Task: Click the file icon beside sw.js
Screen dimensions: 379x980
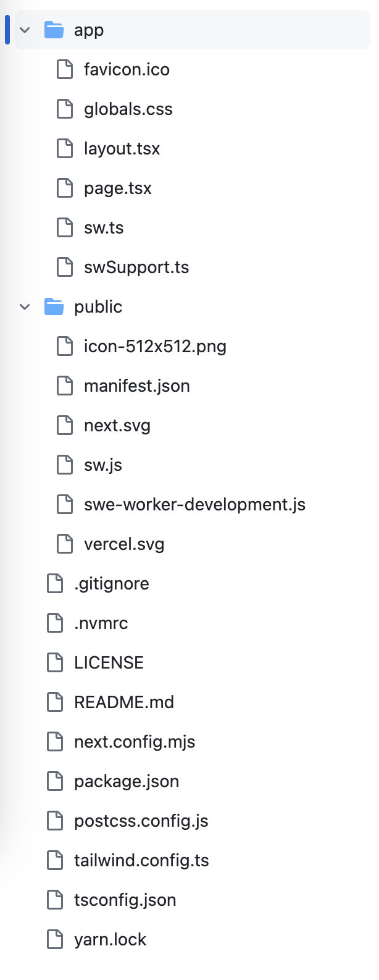Action: [65, 465]
